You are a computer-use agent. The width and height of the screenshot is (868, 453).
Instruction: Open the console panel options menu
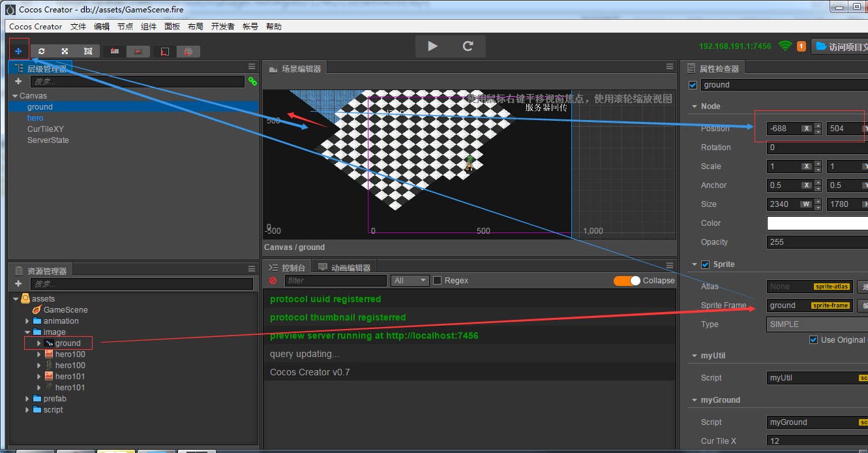tap(669, 266)
